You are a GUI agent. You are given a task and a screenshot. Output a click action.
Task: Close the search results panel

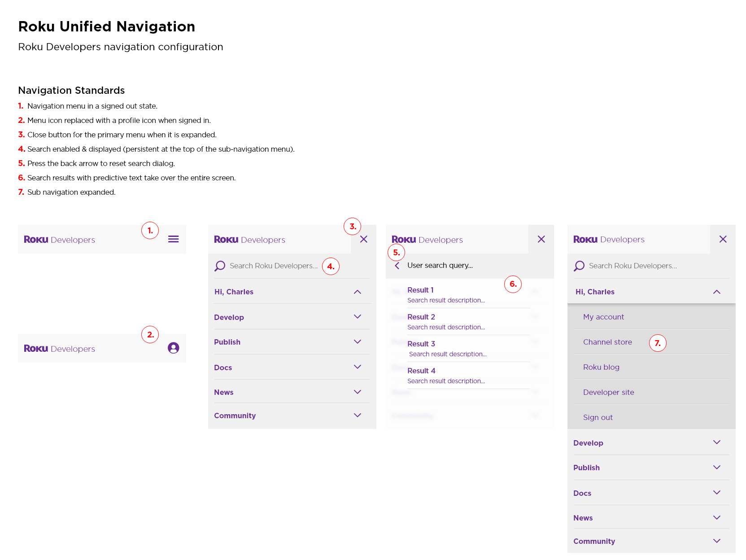tap(541, 239)
